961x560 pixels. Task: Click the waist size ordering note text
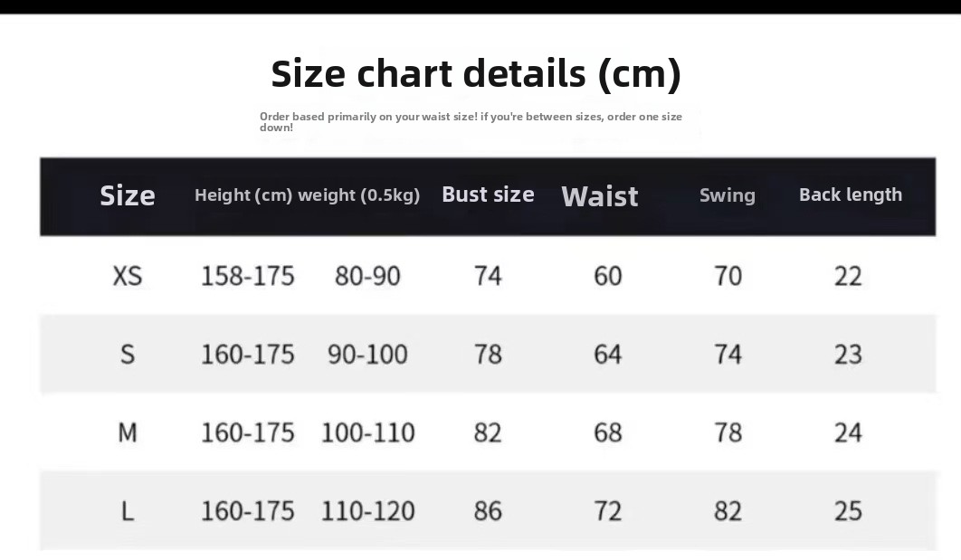click(471, 121)
